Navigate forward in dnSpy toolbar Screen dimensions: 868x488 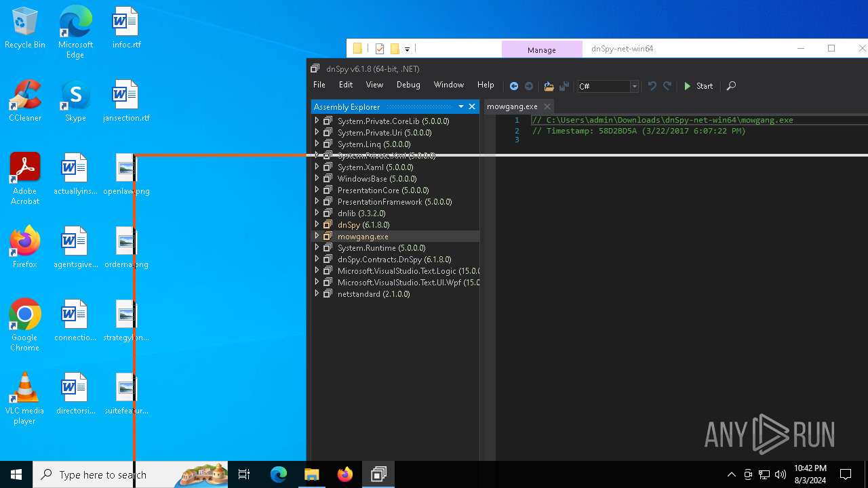(529, 86)
